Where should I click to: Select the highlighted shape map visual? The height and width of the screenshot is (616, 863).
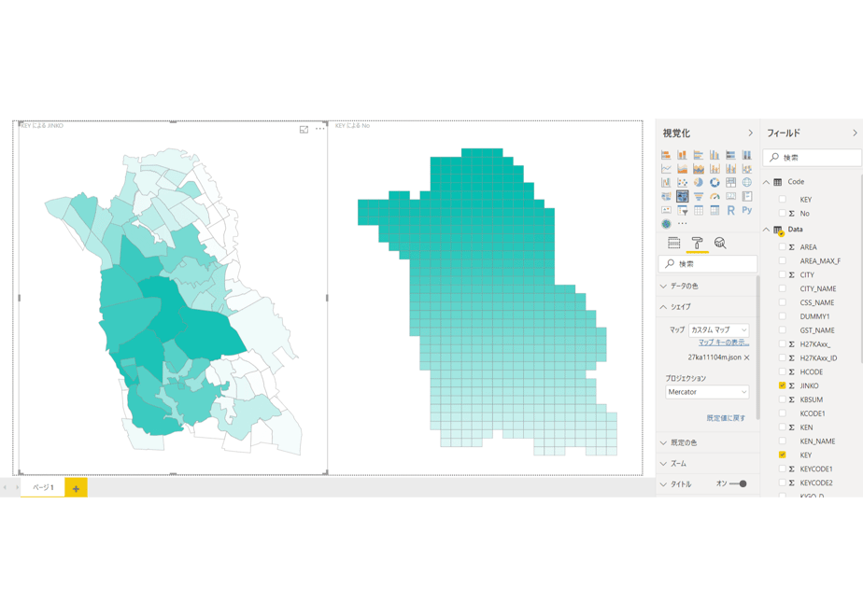click(x=682, y=196)
